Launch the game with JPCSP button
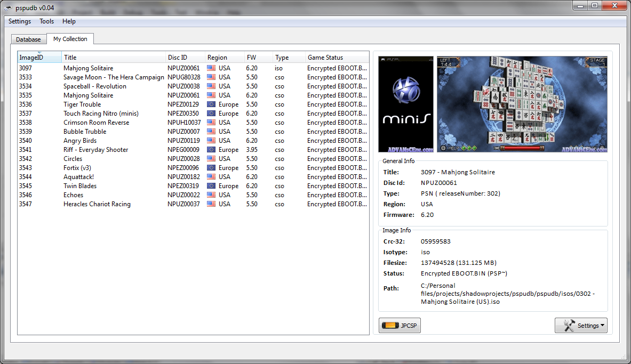The height and width of the screenshot is (364, 631). tap(400, 326)
